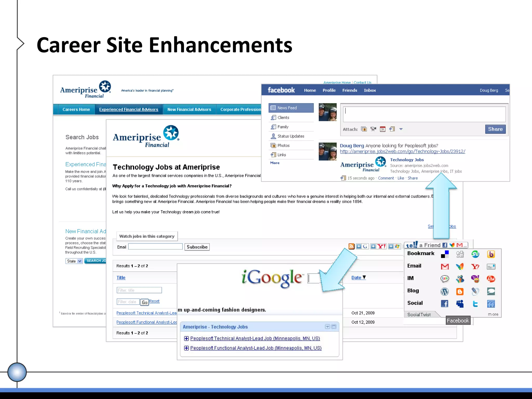The image size is (532, 399).
Task: Open the Experienced Financial Advisors tab
Action: (129, 109)
